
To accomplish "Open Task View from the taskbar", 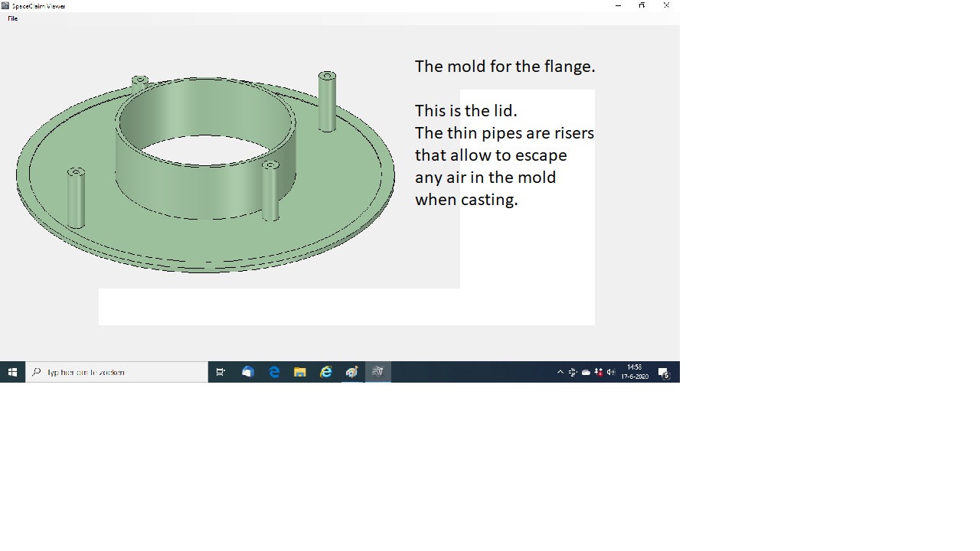I will [220, 372].
